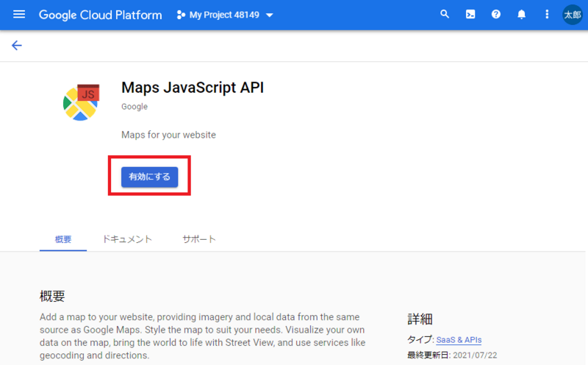
Task: Click the Maps JavaScript API title
Action: tap(193, 88)
